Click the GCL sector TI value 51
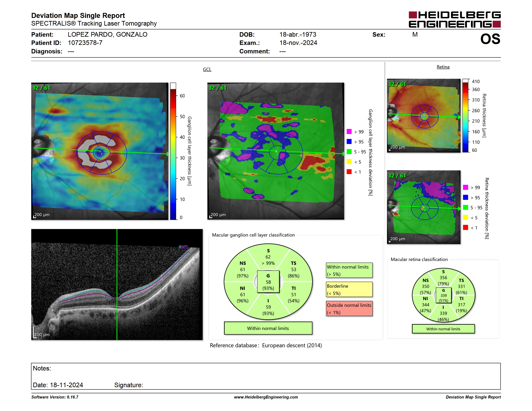The height and width of the screenshot is (411, 532). click(294, 295)
